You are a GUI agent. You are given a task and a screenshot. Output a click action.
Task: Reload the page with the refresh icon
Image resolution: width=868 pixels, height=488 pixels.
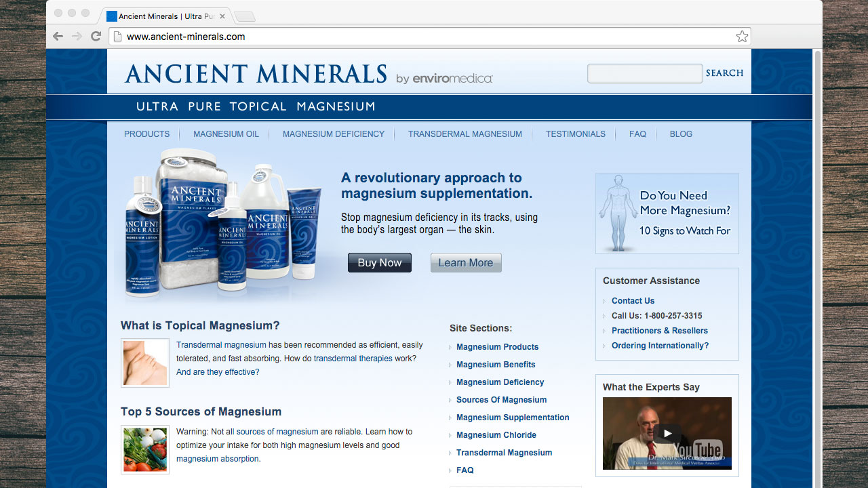96,37
